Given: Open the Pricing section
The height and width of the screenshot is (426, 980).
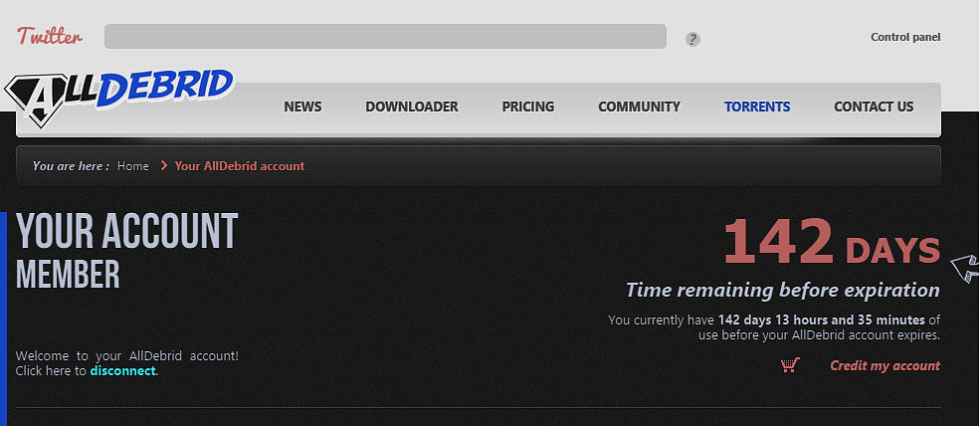Looking at the screenshot, I should click(x=527, y=106).
